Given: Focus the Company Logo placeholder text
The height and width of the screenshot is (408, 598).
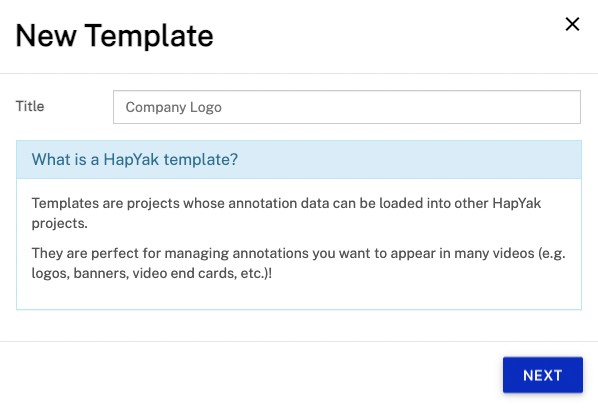Looking at the screenshot, I should tap(174, 107).
